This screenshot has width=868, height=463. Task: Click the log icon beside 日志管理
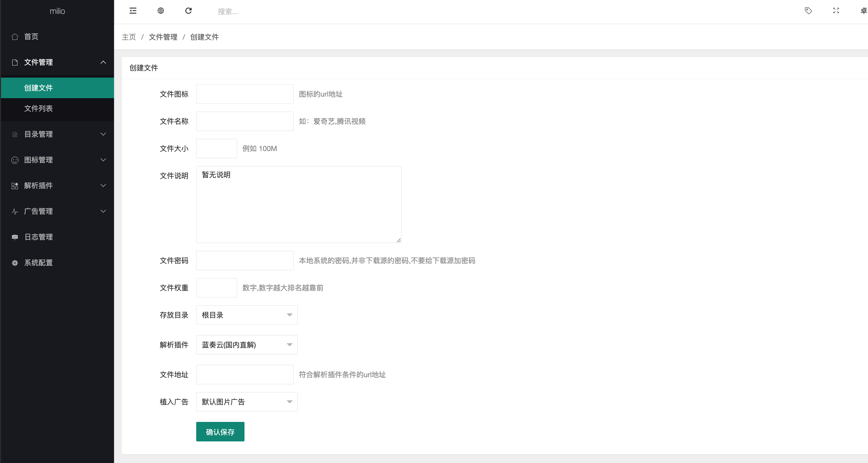tap(15, 237)
